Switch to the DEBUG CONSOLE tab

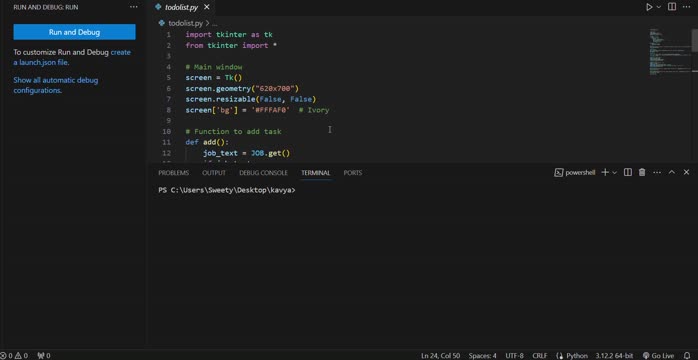[x=263, y=173]
